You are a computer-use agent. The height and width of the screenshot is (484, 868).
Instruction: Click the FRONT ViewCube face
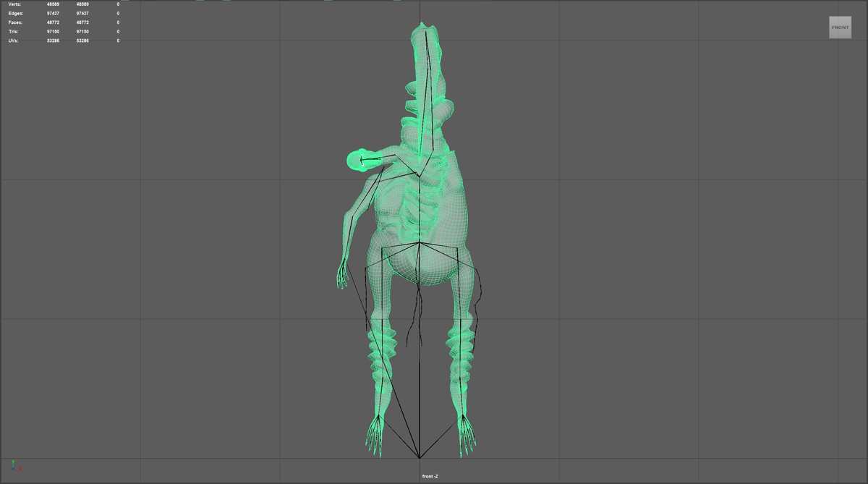pyautogui.click(x=840, y=27)
